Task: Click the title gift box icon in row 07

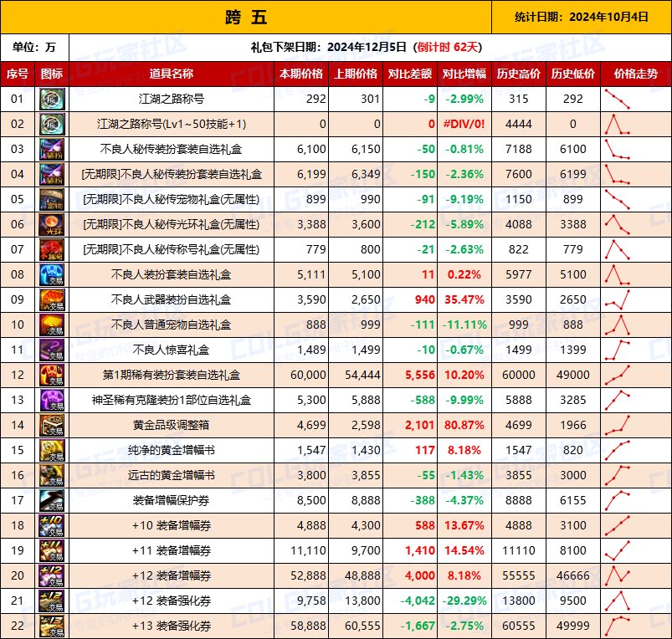Action: point(52,249)
